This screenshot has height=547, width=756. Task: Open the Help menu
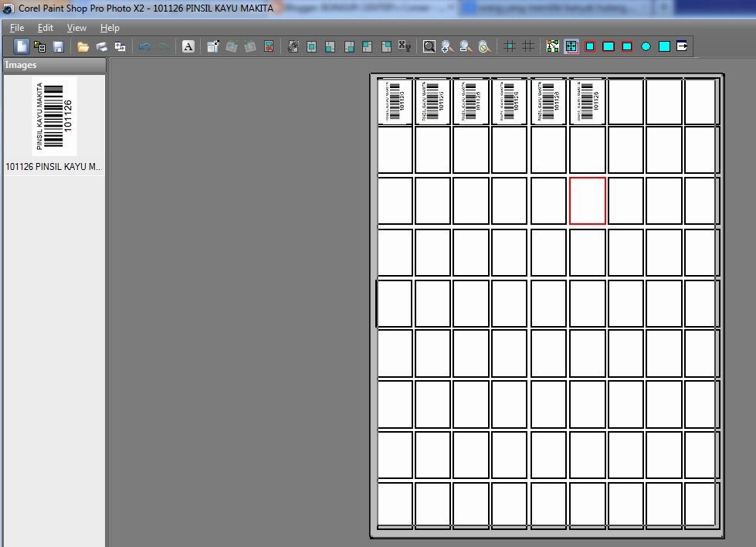pyautogui.click(x=110, y=28)
